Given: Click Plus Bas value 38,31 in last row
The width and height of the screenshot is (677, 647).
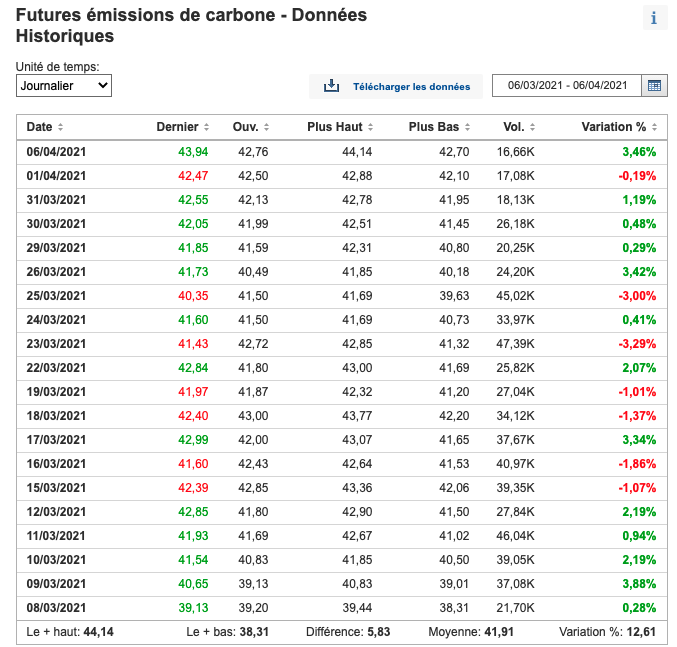Looking at the screenshot, I should click(x=454, y=608).
